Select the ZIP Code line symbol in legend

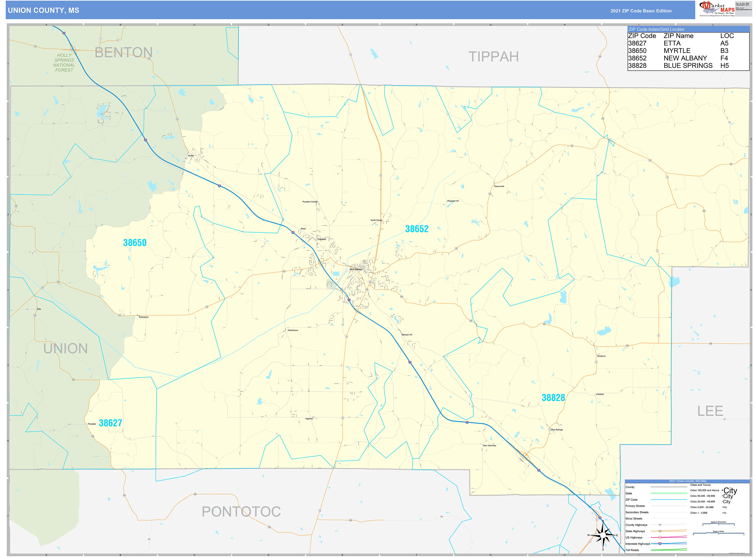669,499
